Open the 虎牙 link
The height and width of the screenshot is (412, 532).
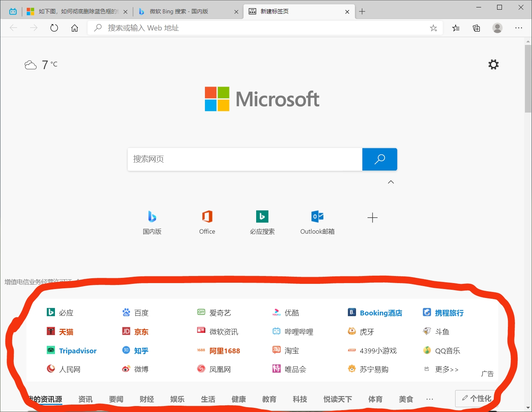click(x=361, y=331)
